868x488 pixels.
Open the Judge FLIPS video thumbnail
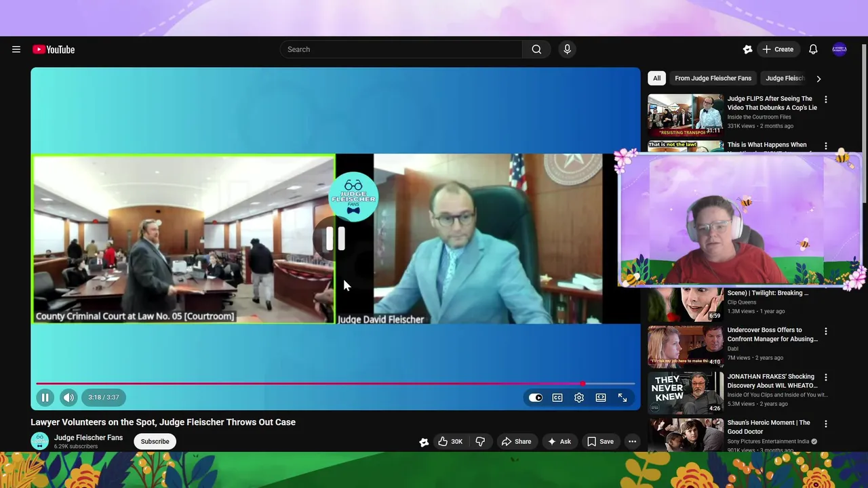click(686, 115)
